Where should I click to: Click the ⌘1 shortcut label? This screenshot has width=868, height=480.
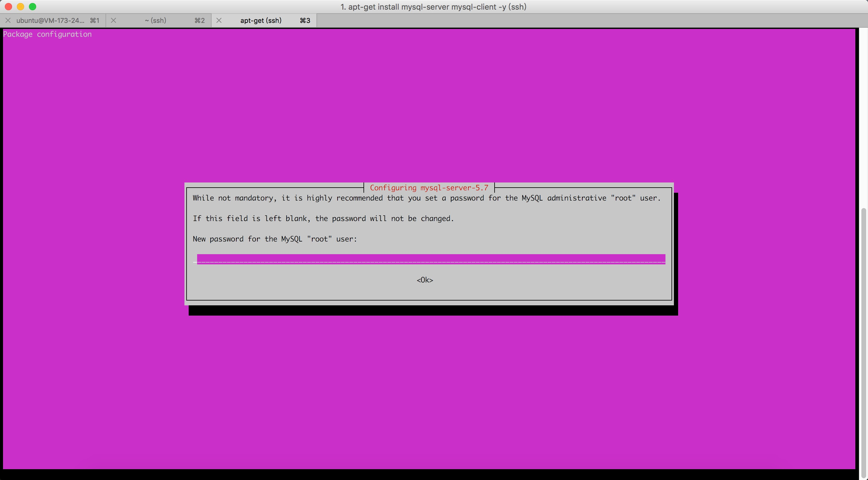point(94,20)
